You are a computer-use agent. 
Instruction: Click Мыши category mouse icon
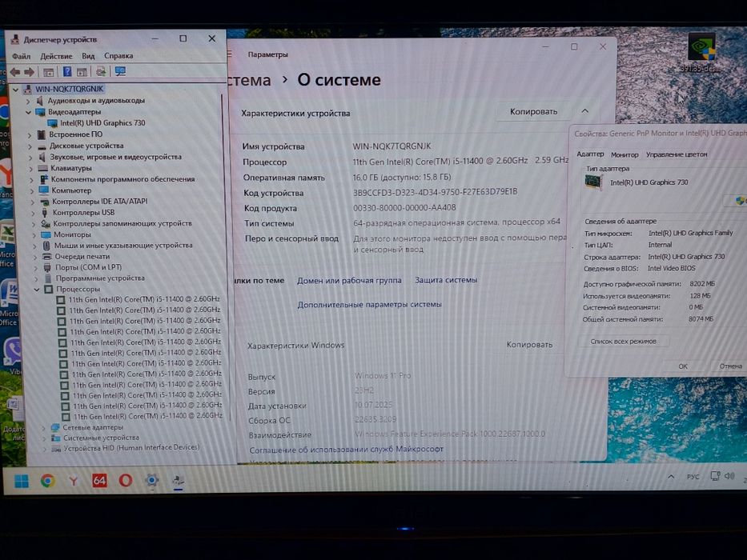[x=46, y=246]
